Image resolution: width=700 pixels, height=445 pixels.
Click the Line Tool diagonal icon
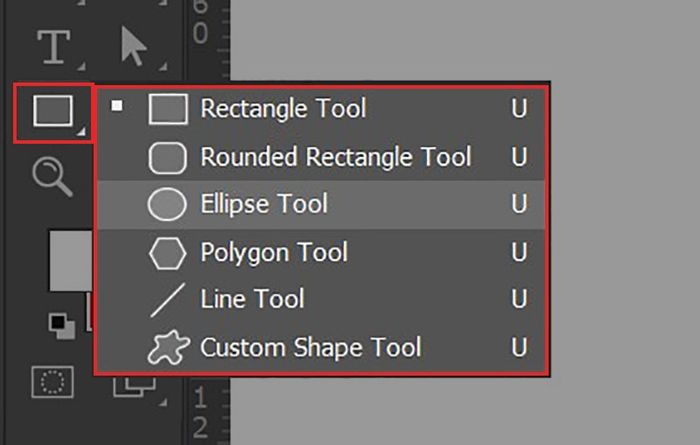pyautogui.click(x=167, y=301)
